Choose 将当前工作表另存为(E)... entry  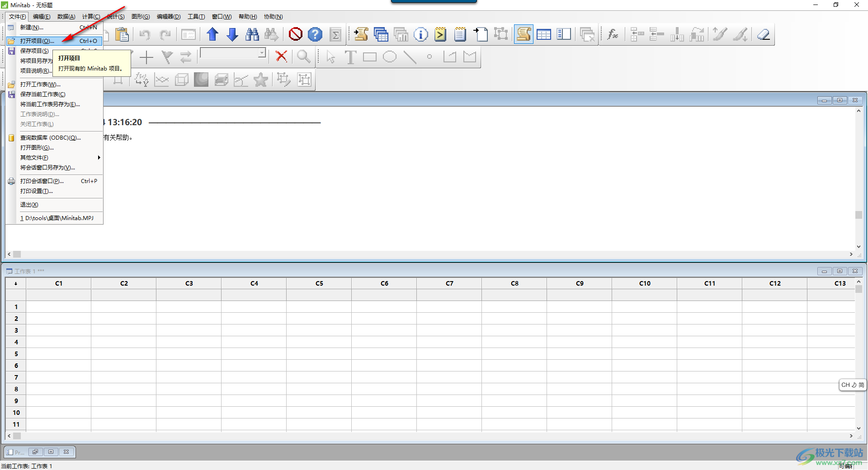tap(54, 104)
